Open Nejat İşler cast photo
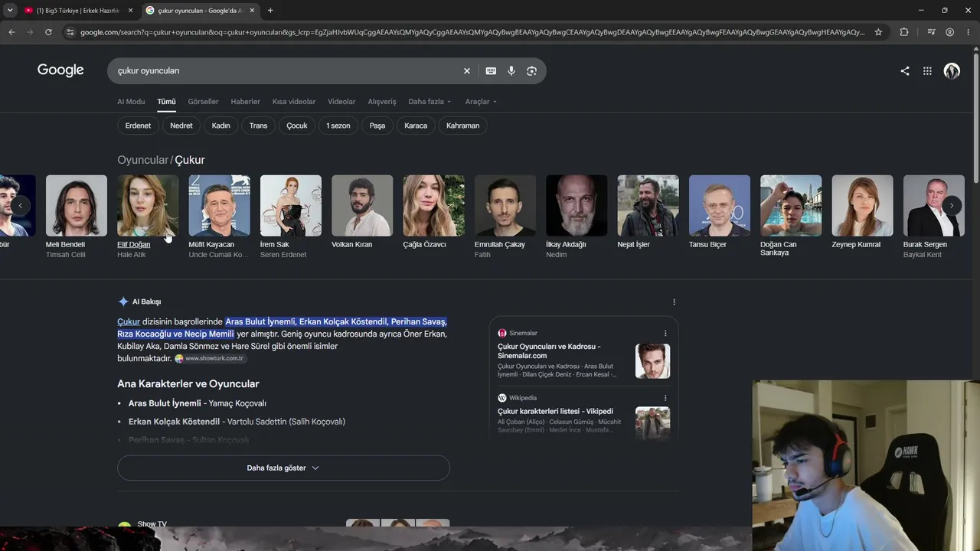 click(x=648, y=206)
